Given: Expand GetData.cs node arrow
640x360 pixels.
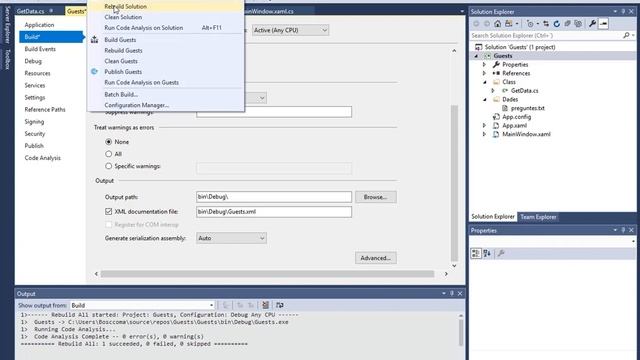Looking at the screenshot, I should point(493,91).
